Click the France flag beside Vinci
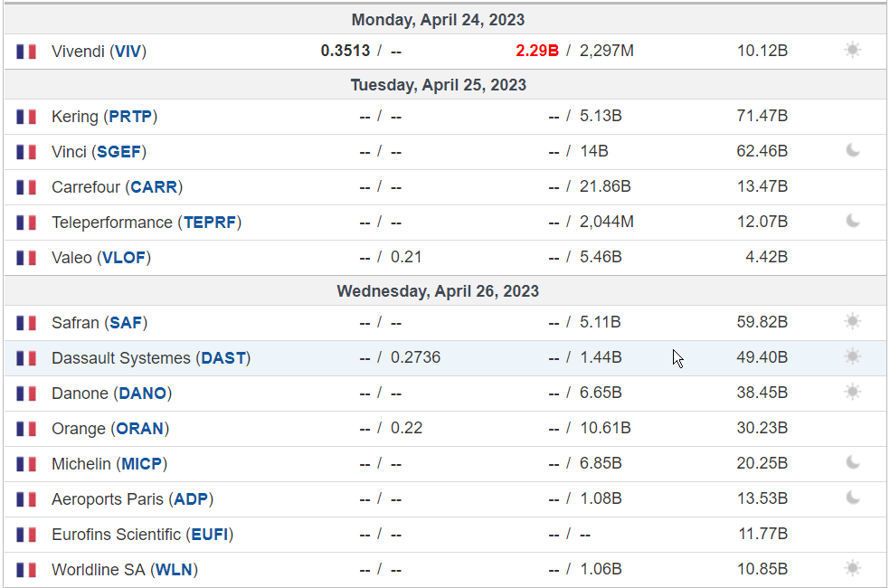The image size is (890, 588). (x=26, y=152)
